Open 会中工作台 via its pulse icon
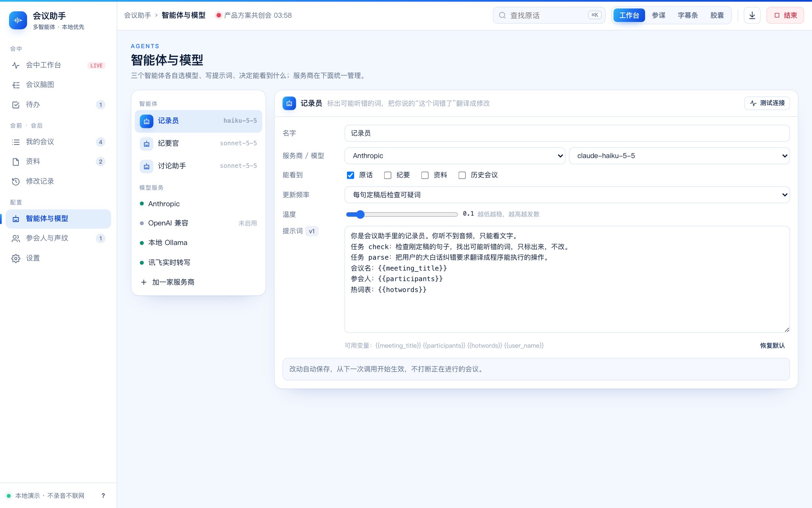This screenshot has height=508, width=812. pos(16,65)
